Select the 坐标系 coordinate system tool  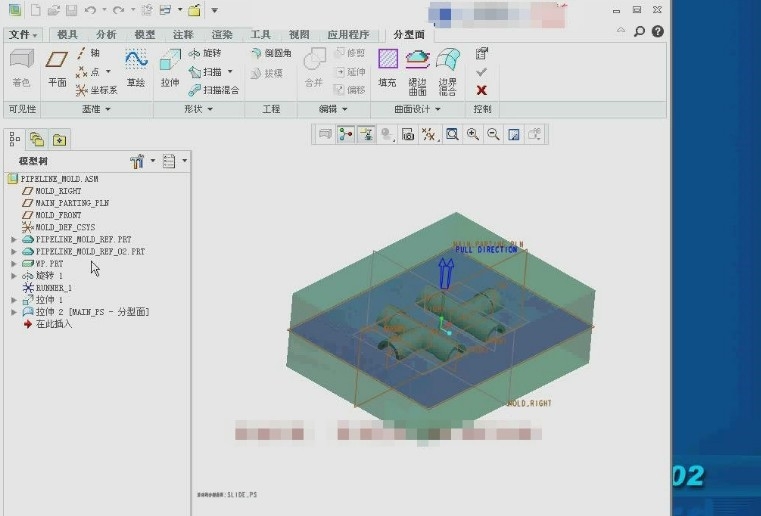coord(97,90)
